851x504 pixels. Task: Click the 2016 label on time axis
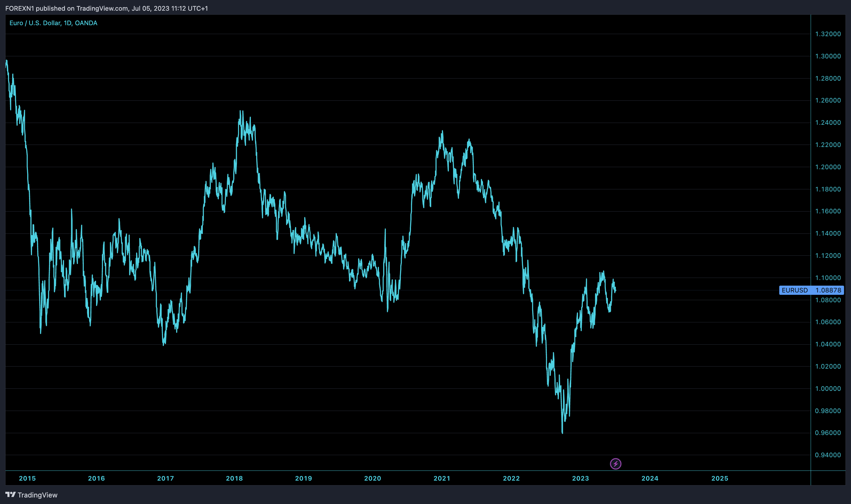97,478
